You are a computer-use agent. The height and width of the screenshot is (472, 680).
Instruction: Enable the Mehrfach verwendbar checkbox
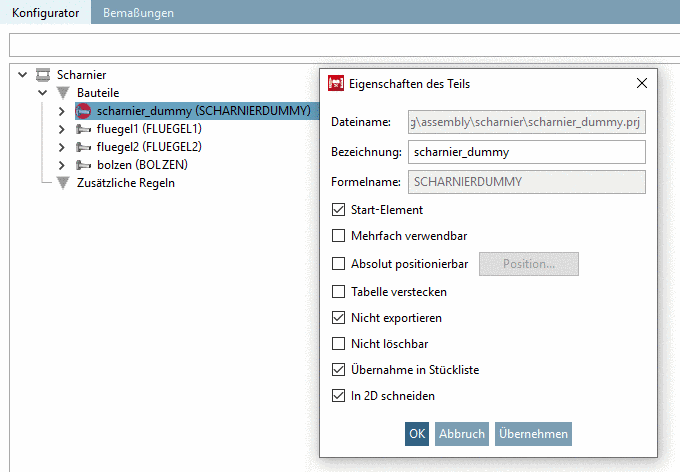pos(339,237)
